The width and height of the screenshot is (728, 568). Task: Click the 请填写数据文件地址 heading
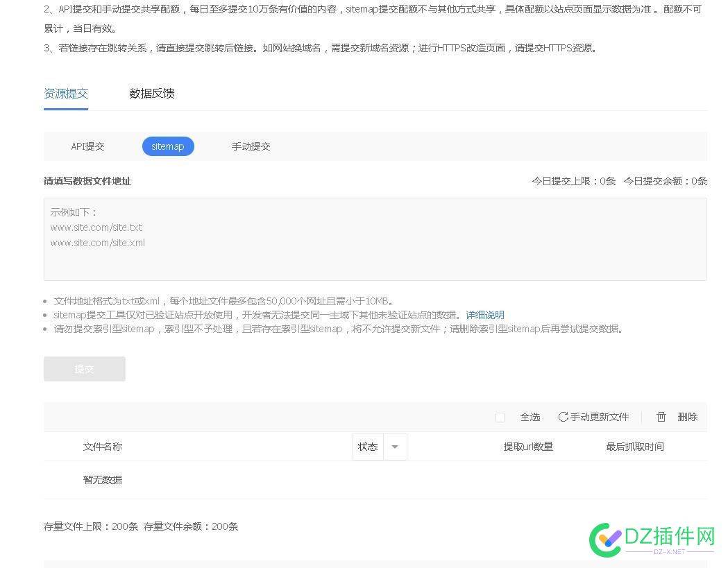[87, 181]
